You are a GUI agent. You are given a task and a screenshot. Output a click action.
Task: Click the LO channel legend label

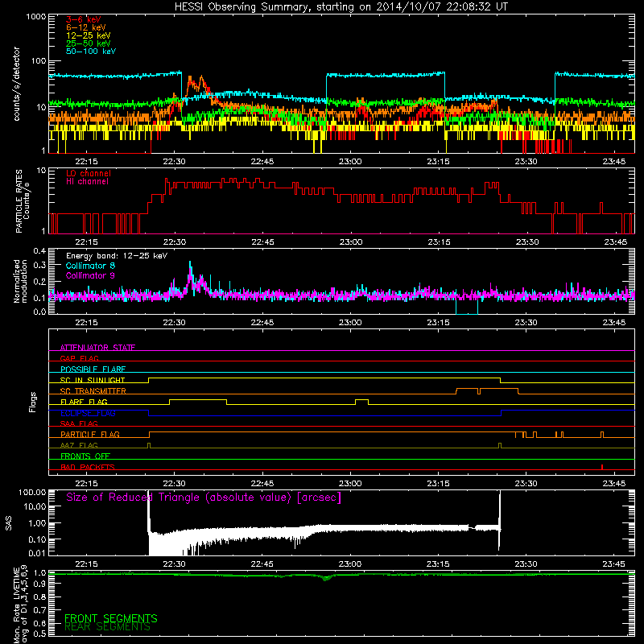click(x=89, y=173)
